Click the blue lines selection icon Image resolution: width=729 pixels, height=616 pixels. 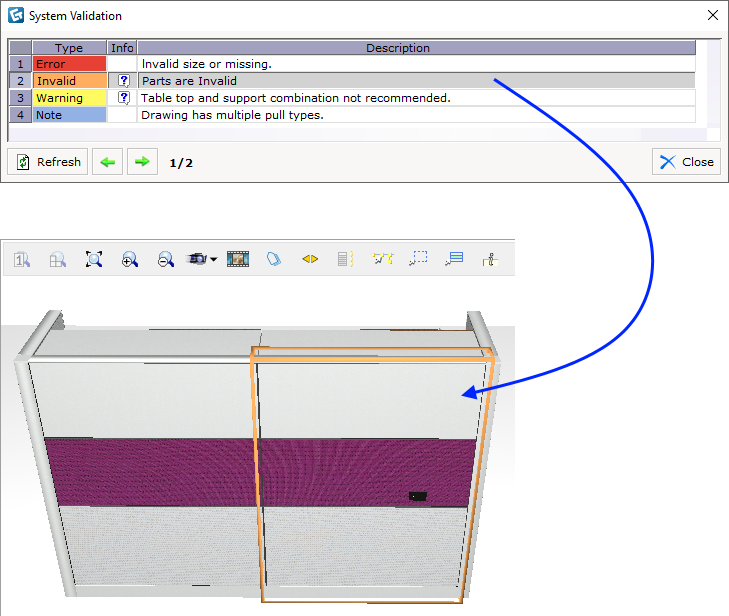[x=454, y=258]
